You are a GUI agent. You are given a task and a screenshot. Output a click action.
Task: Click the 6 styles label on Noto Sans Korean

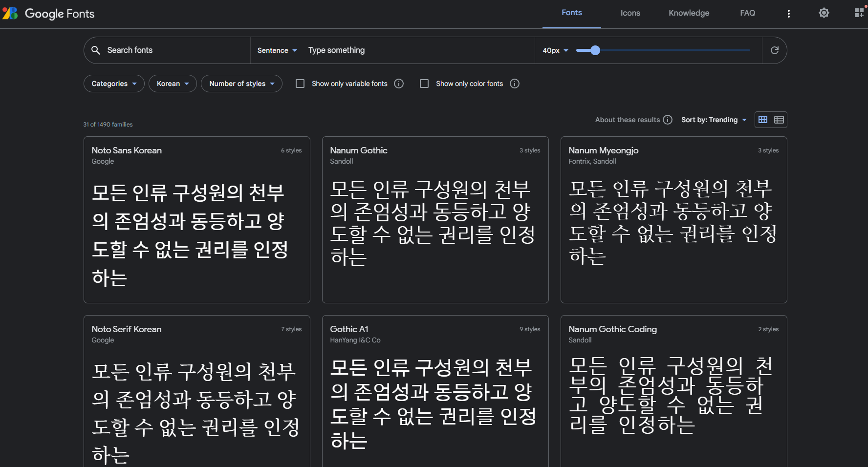point(291,150)
